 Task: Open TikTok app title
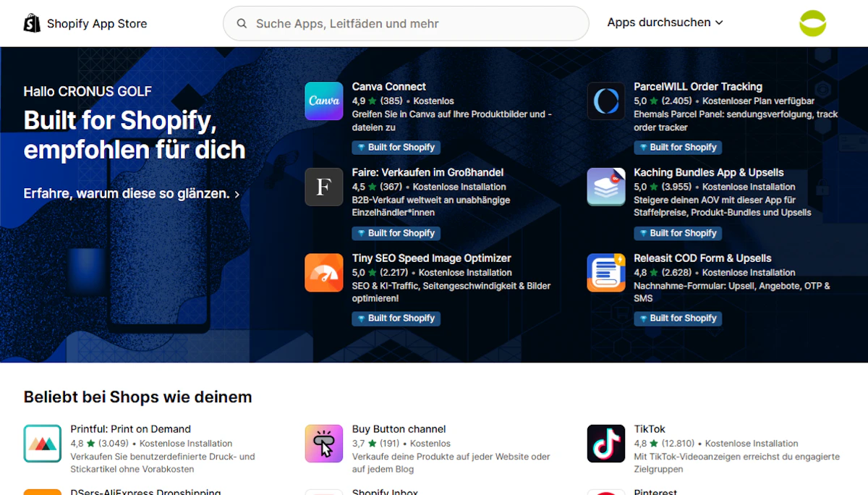click(650, 429)
